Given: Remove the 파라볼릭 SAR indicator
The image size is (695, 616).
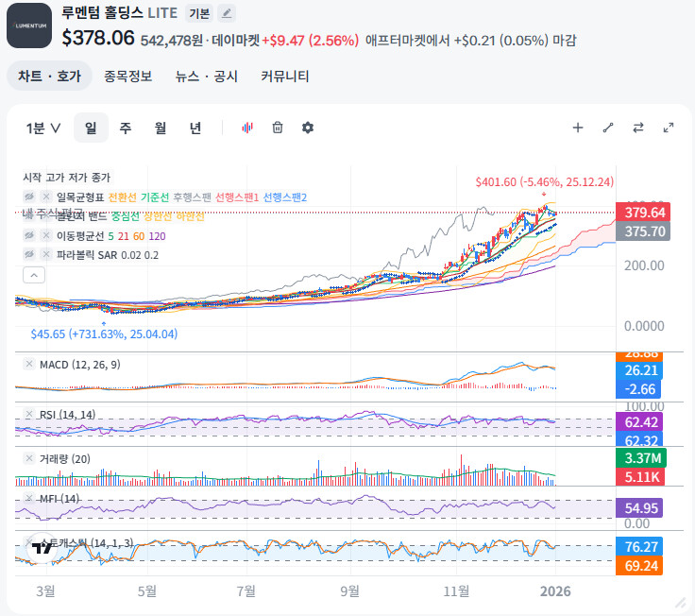Looking at the screenshot, I should coord(46,254).
